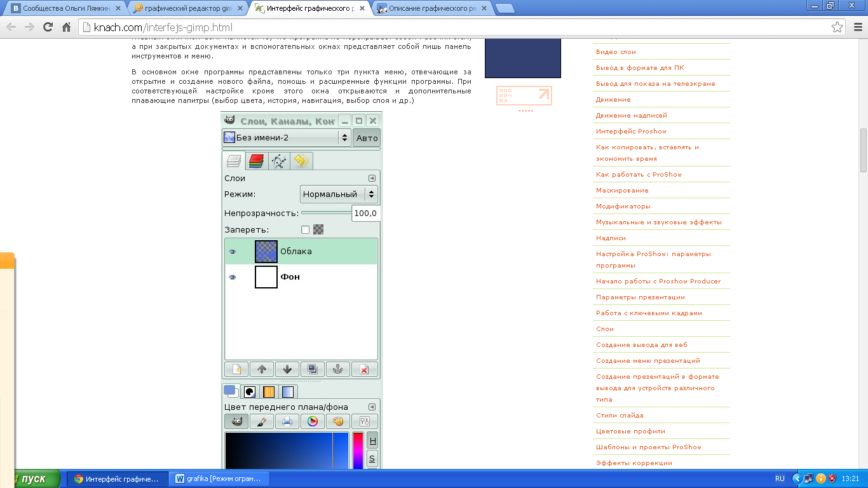This screenshot has width=868, height=488.
Task: Click the blue color selection area
Action: (287, 451)
